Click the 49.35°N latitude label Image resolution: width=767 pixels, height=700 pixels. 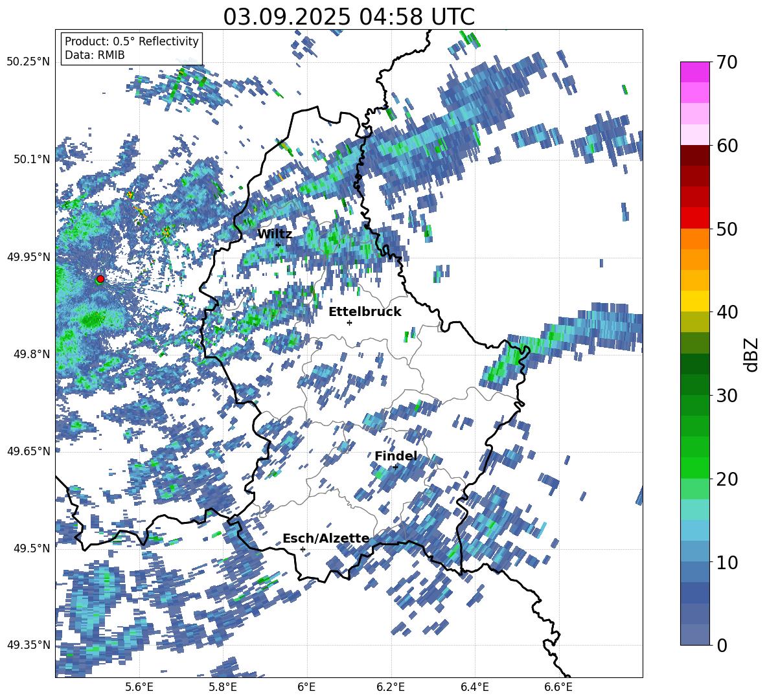click(29, 645)
